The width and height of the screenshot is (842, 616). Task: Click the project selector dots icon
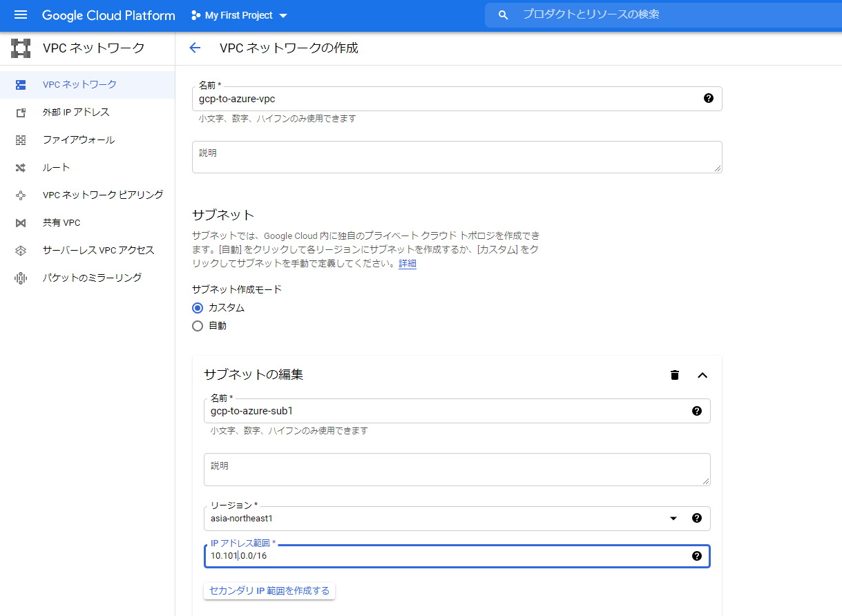click(195, 15)
